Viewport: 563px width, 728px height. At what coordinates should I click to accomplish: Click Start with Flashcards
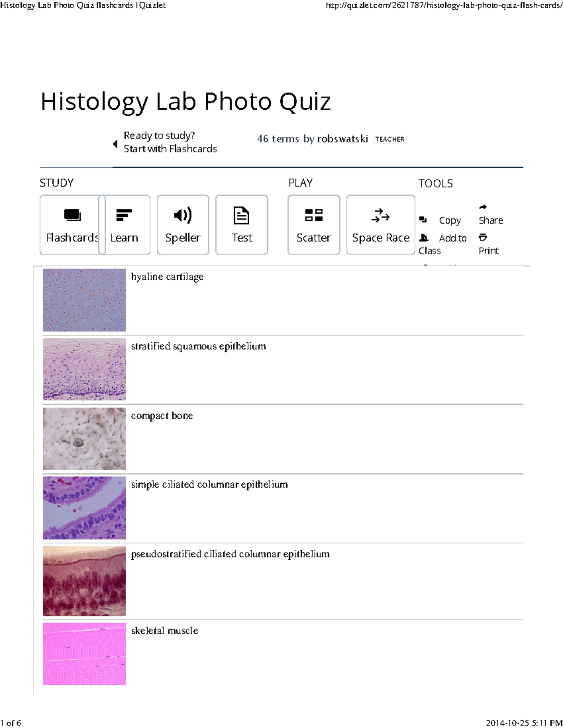tap(171, 149)
